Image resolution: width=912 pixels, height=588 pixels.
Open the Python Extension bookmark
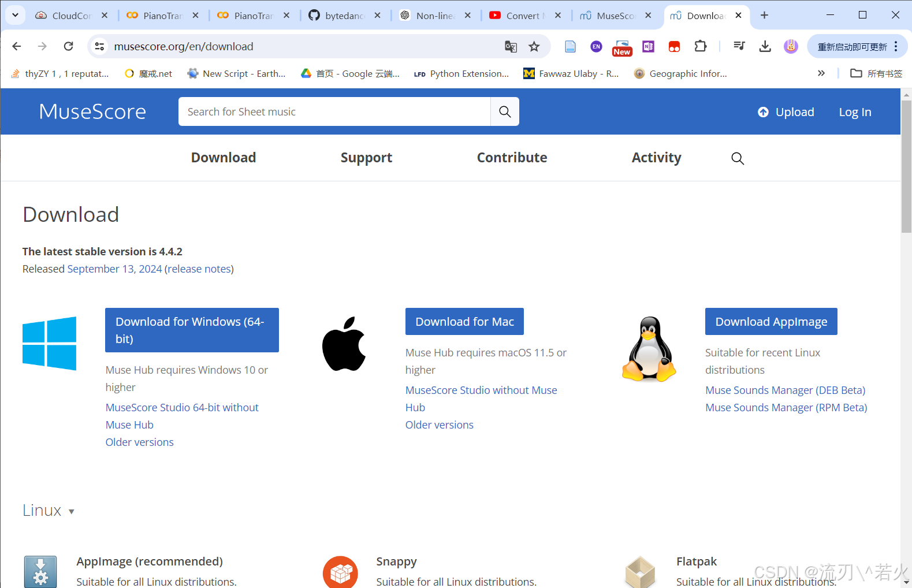(x=461, y=73)
